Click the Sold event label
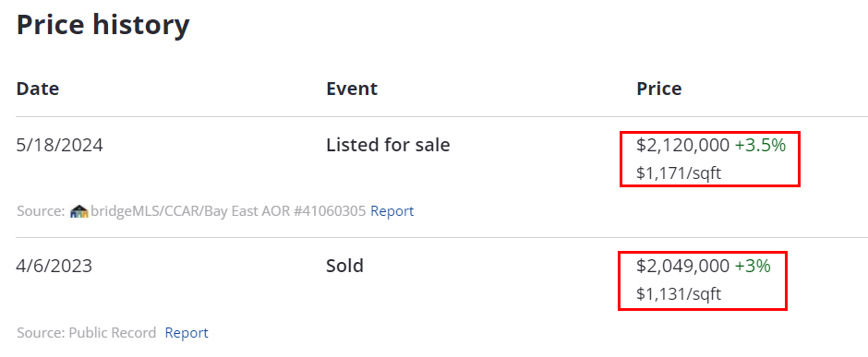This screenshot has height=357, width=868. pyautogui.click(x=344, y=266)
